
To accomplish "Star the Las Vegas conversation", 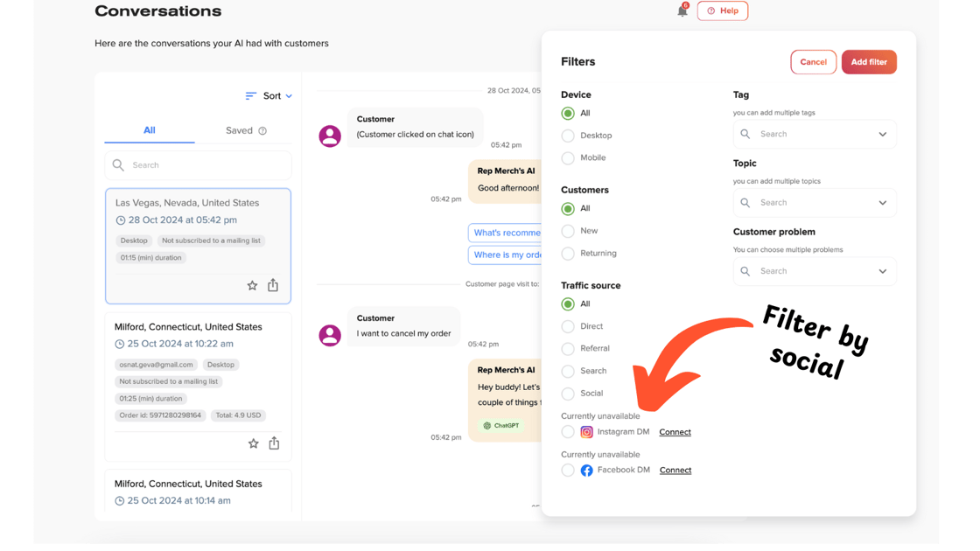I will click(252, 285).
